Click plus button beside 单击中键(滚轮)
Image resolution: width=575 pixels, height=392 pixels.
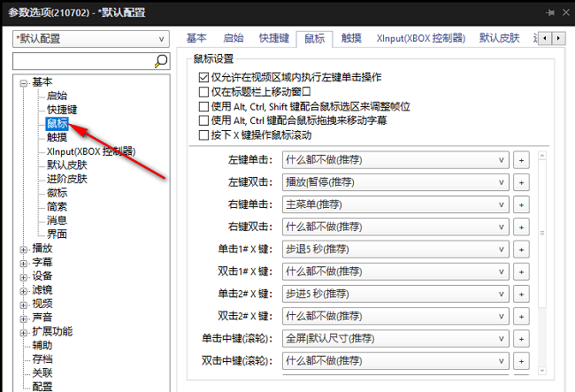[x=521, y=339]
